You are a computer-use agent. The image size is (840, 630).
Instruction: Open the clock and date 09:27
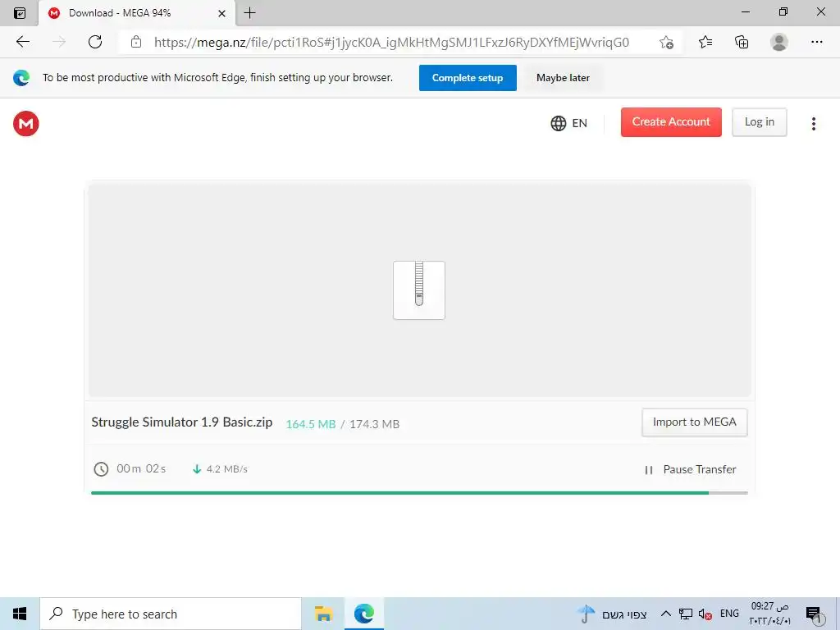pyautogui.click(x=769, y=614)
